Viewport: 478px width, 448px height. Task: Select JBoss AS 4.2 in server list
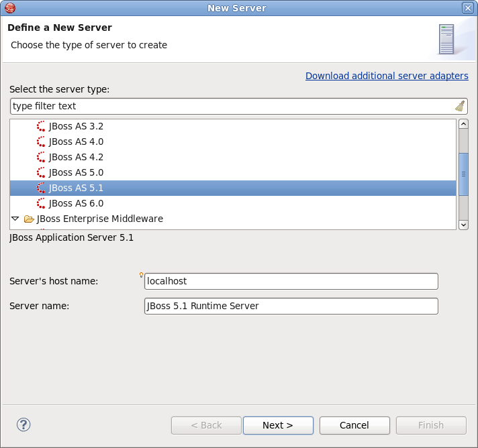tap(76, 157)
